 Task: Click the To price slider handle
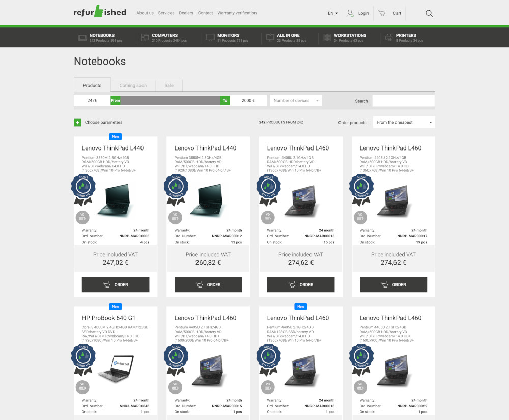coord(225,100)
